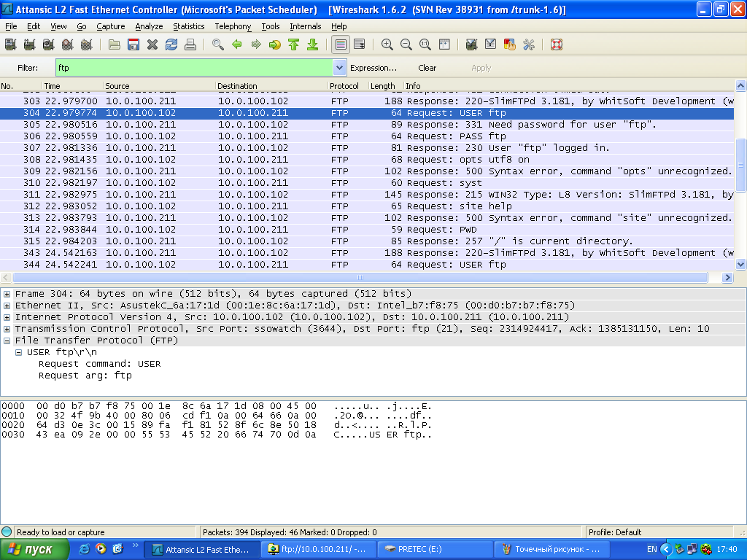
Task: Sort by the Time column header
Action: [72, 86]
